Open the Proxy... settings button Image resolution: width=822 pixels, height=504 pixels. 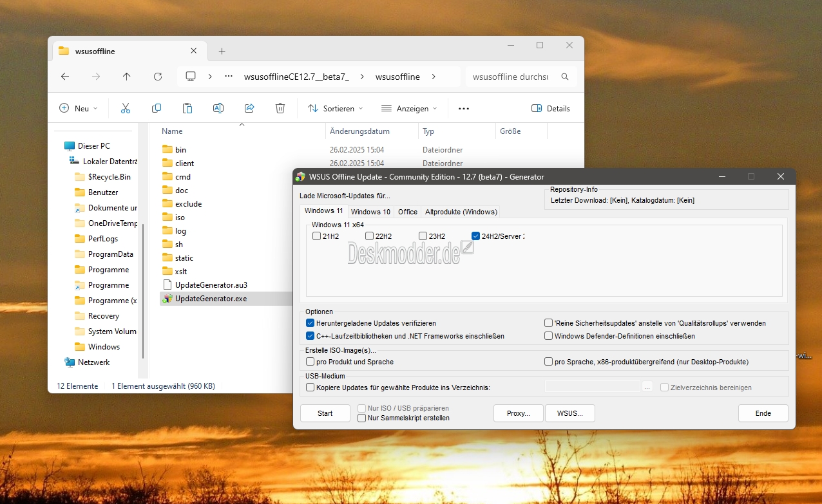click(x=519, y=413)
